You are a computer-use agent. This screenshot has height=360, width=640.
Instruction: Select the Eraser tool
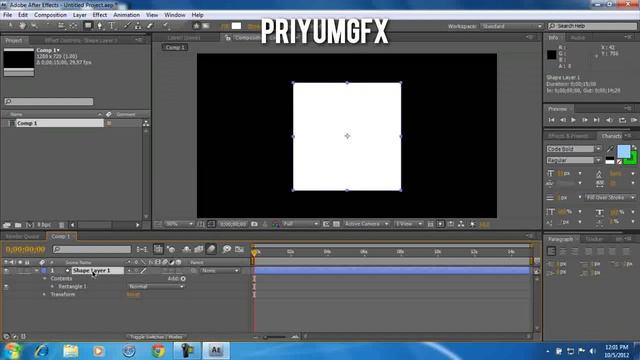150,26
